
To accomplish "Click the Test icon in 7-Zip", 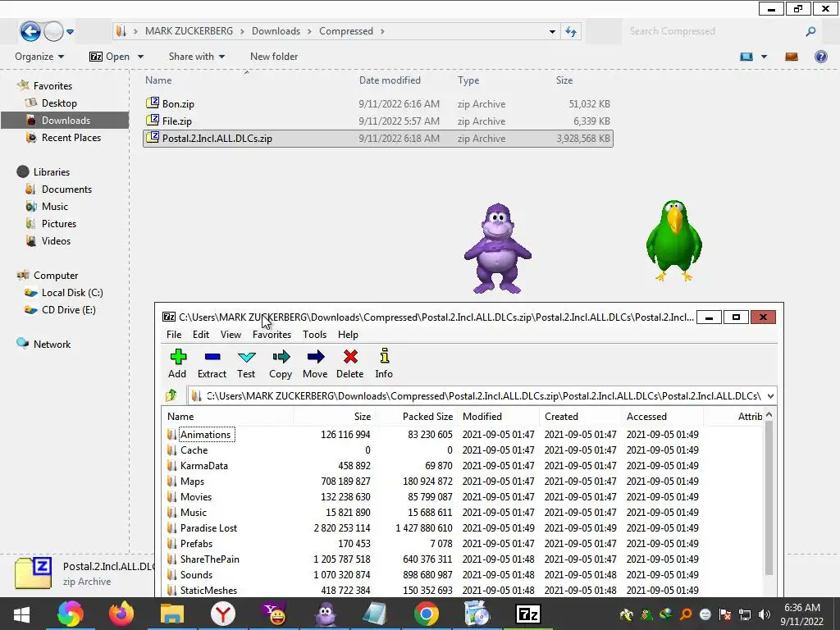I will (x=246, y=357).
